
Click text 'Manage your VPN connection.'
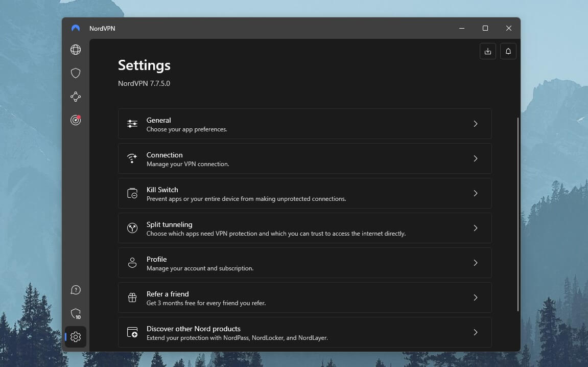[188, 164]
